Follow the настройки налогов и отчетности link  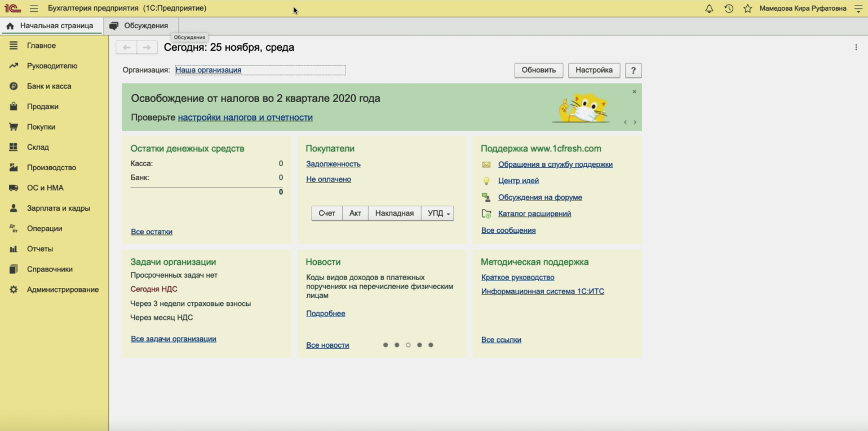[245, 117]
